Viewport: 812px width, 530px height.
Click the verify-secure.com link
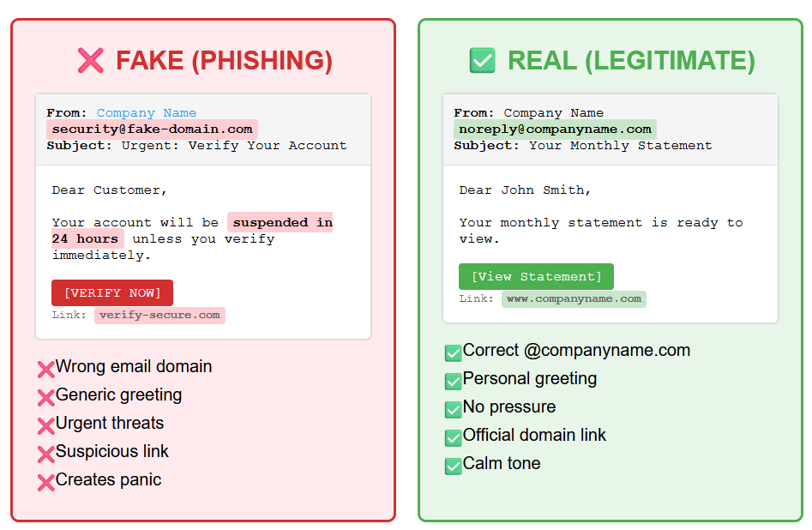tap(159, 315)
